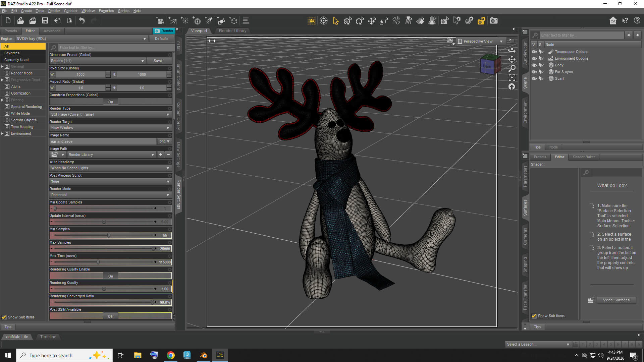
Task: Select the Rotate tool icon
Action: coord(360,21)
